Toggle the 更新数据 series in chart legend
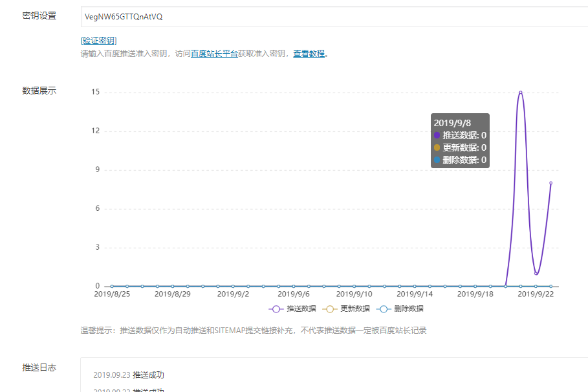Screen dimensions: 588x392 pyautogui.click(x=347, y=309)
